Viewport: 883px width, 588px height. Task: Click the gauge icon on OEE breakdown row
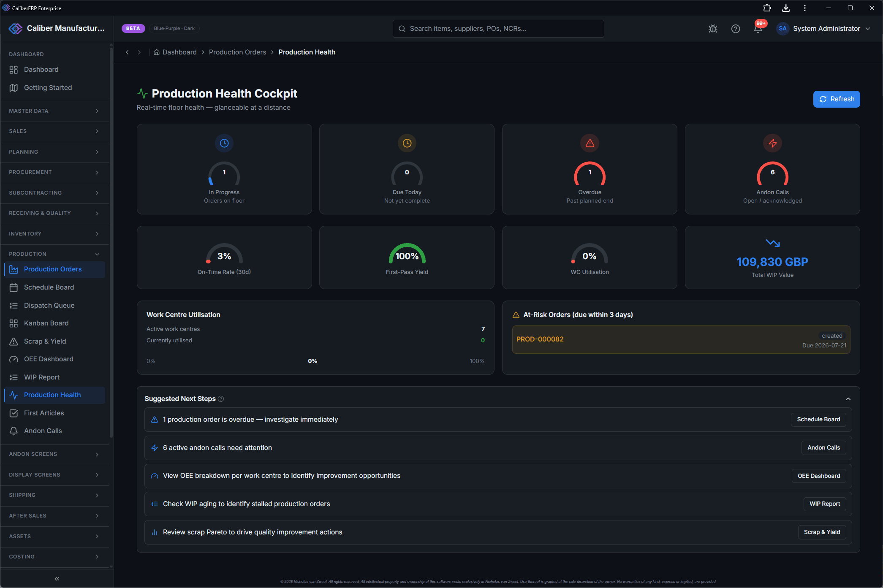(155, 476)
